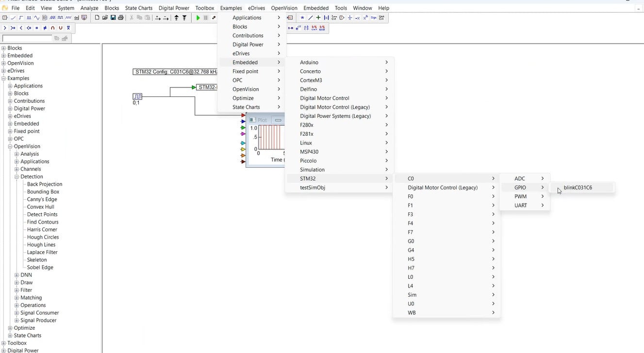
Task: Open the Help menu
Action: (383, 8)
